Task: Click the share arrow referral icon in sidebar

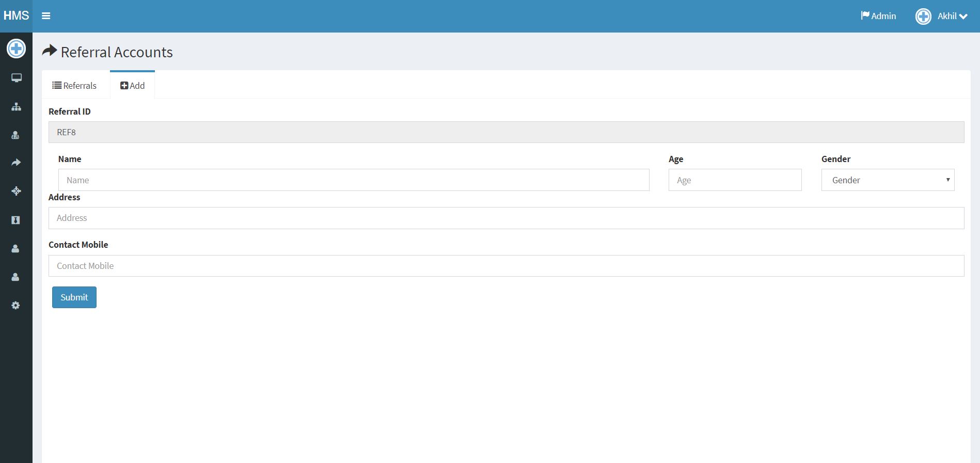Action: tap(16, 163)
